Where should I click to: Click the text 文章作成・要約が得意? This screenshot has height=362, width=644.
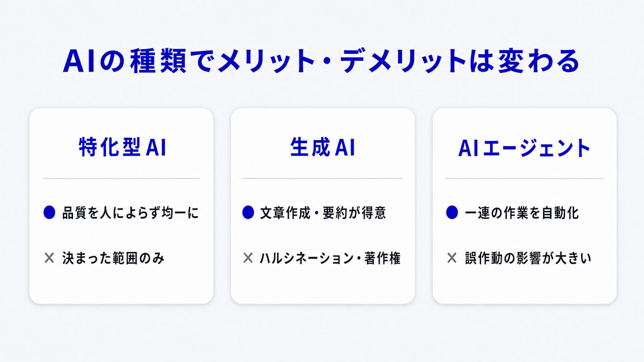[x=323, y=213]
